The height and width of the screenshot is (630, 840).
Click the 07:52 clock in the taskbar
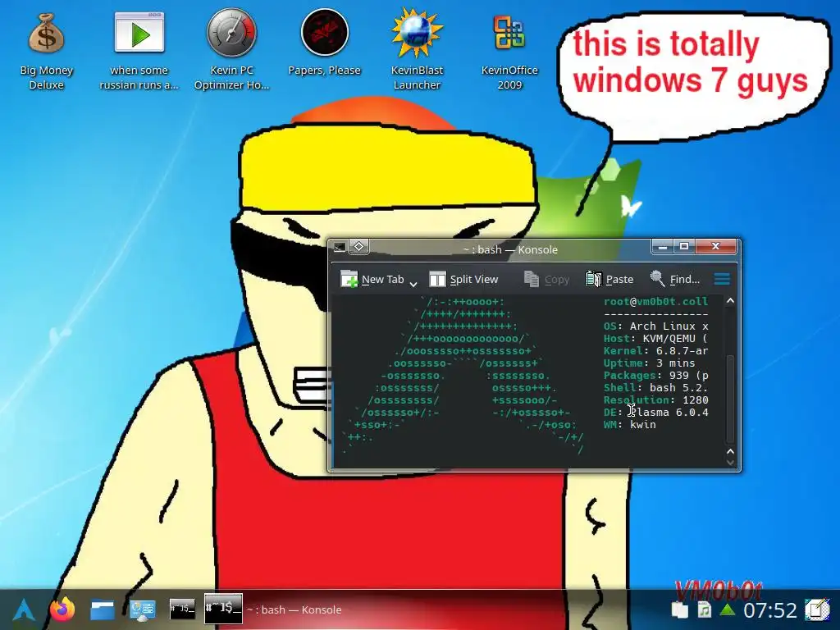click(x=769, y=609)
